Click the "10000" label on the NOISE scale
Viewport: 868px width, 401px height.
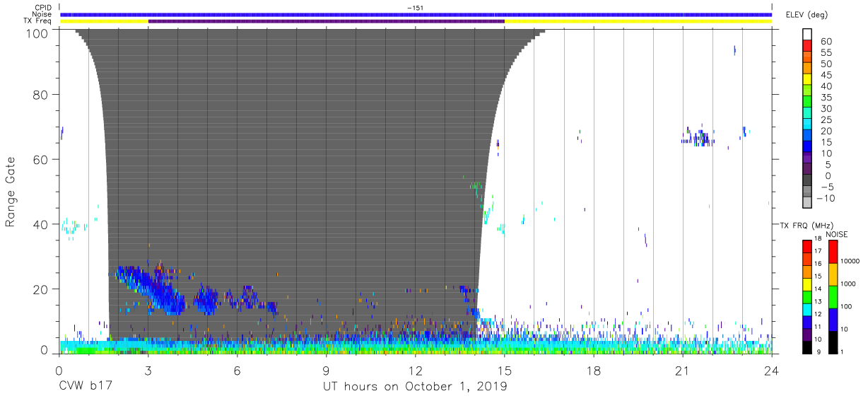pyautogui.click(x=851, y=261)
